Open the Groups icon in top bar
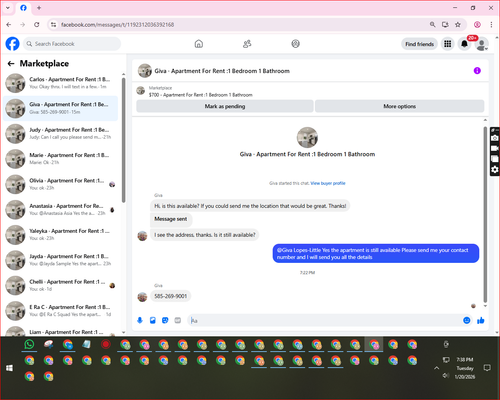500x400 pixels. [x=295, y=44]
